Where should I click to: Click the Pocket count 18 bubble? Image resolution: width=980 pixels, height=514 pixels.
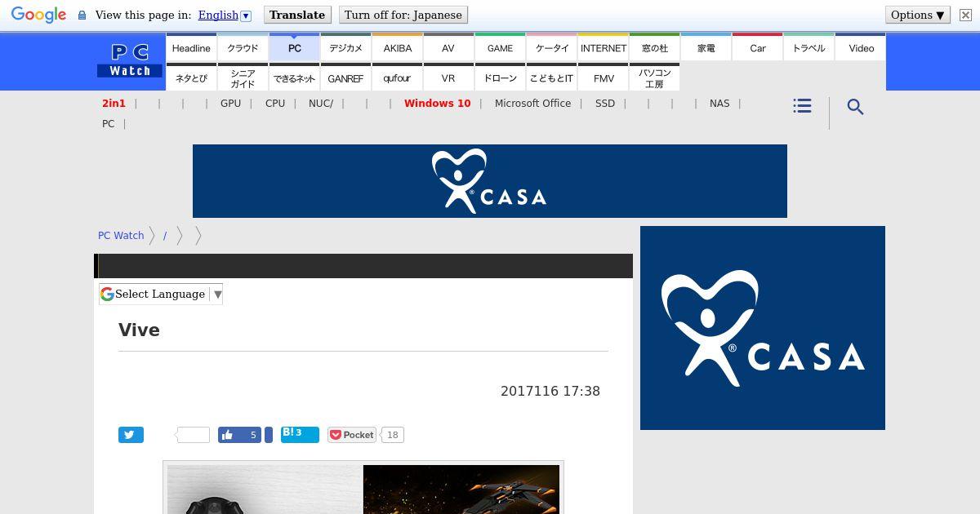[392, 435]
